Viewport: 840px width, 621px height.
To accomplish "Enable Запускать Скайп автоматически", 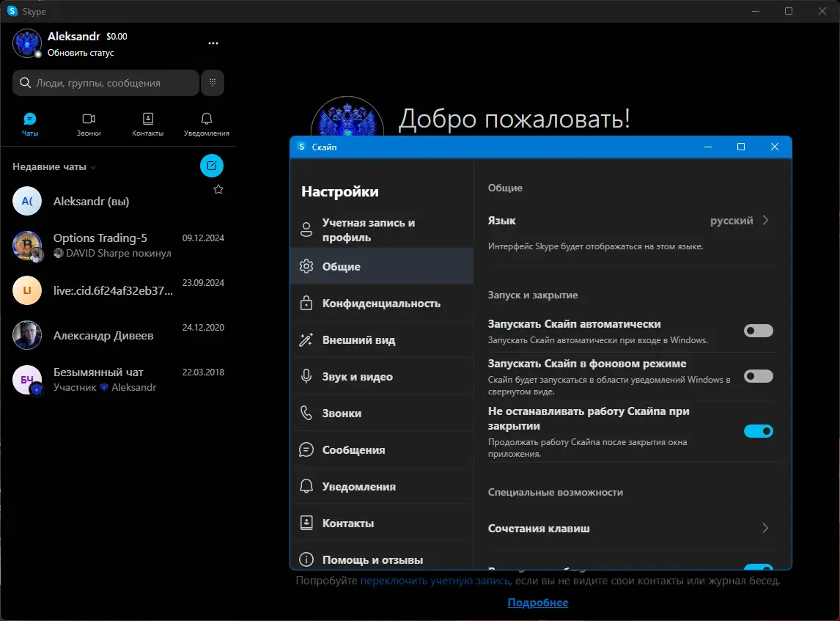I will pos(758,331).
